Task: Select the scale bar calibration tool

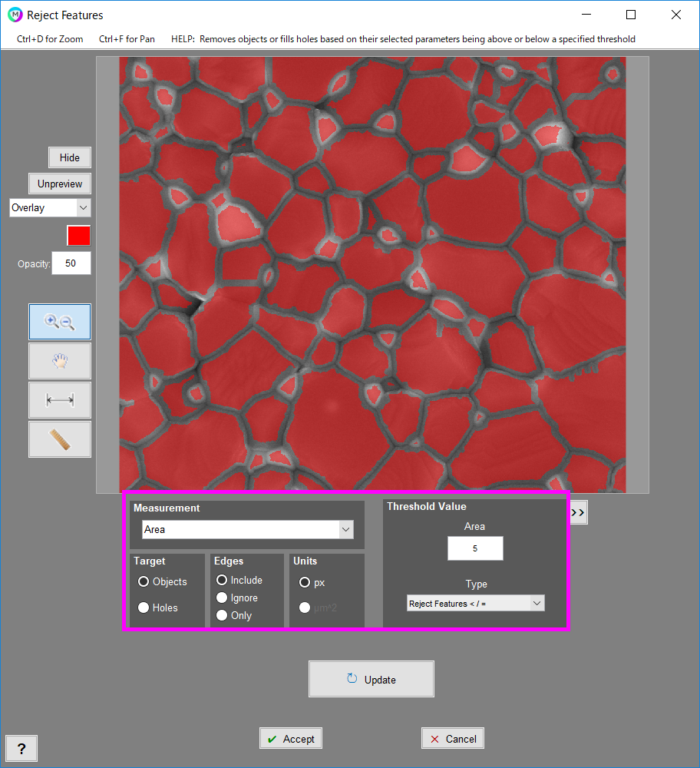Action: 60,400
